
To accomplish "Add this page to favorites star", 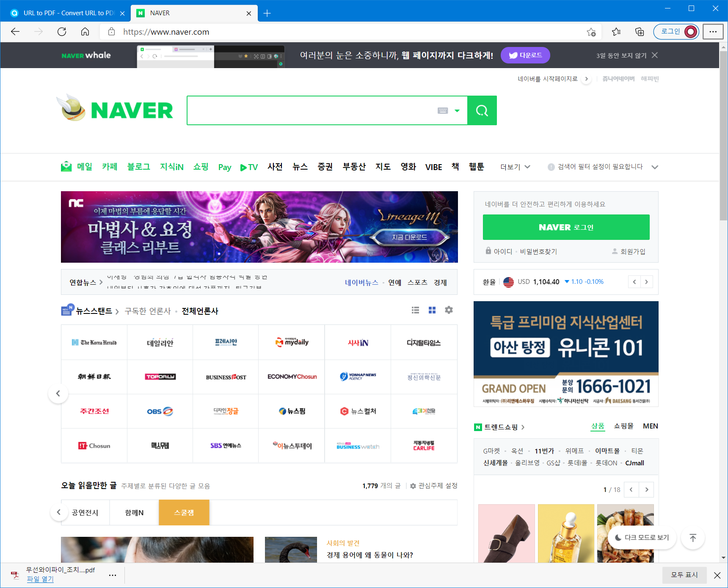I will (x=591, y=32).
